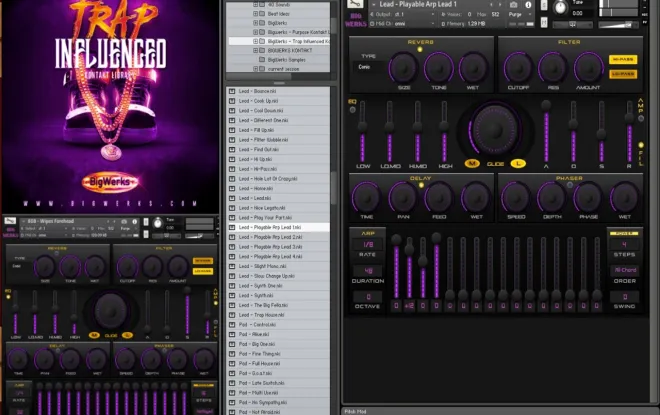660x415 pixels.
Task: Click the Delay FEED knob
Action: pos(439,197)
